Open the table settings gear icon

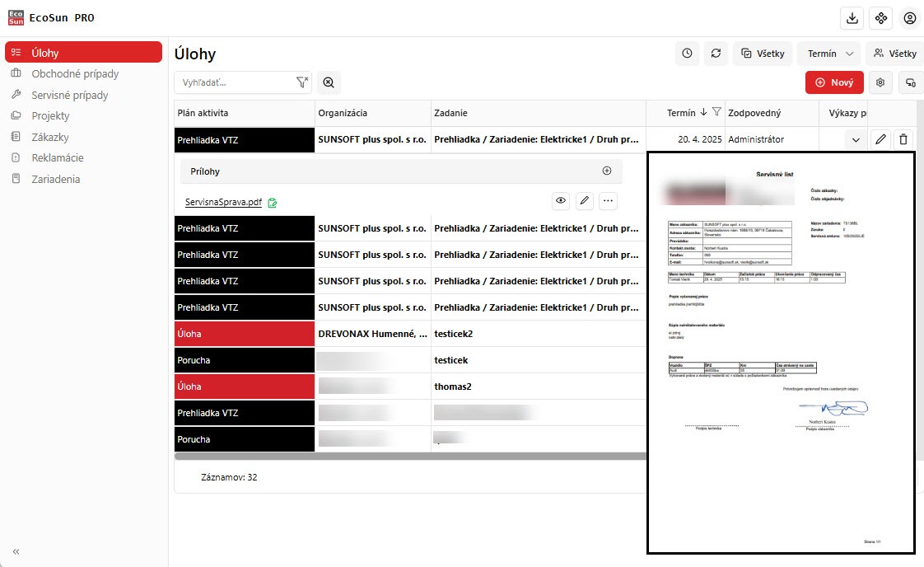881,82
